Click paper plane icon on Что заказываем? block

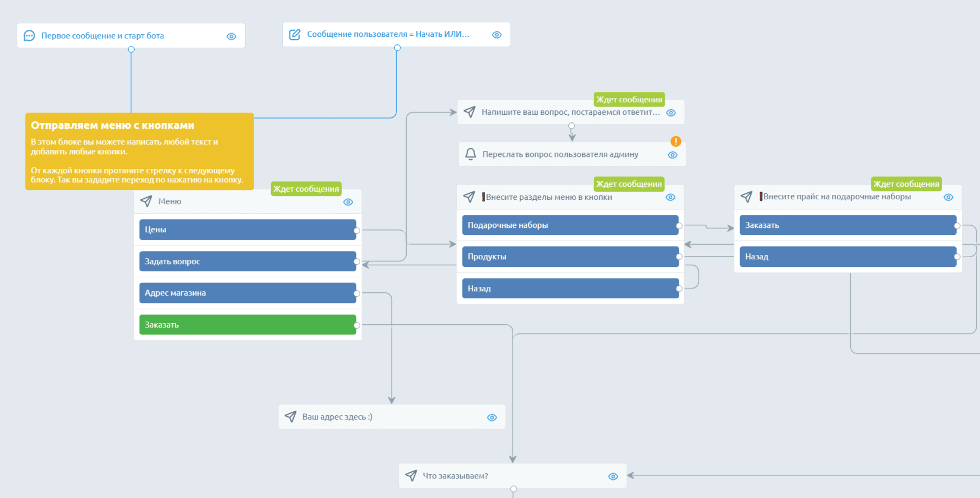[411, 476]
